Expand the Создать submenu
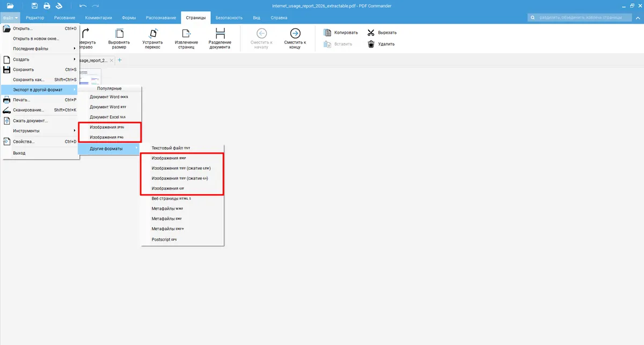The image size is (644, 345). point(40,60)
